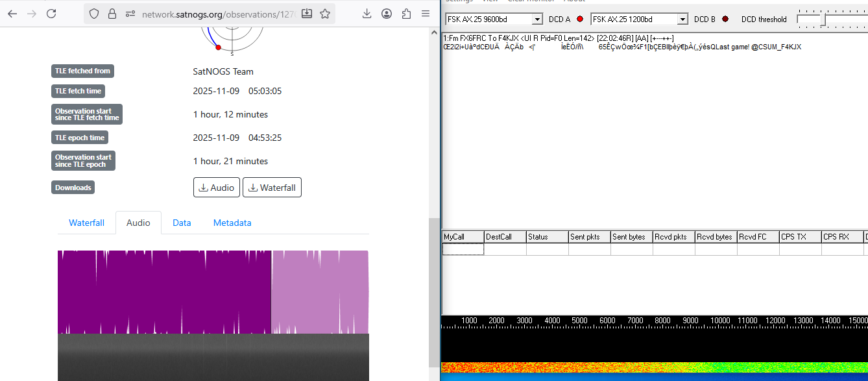Open the Firefox downloads panel
Image resolution: width=868 pixels, height=381 pixels.
click(367, 14)
